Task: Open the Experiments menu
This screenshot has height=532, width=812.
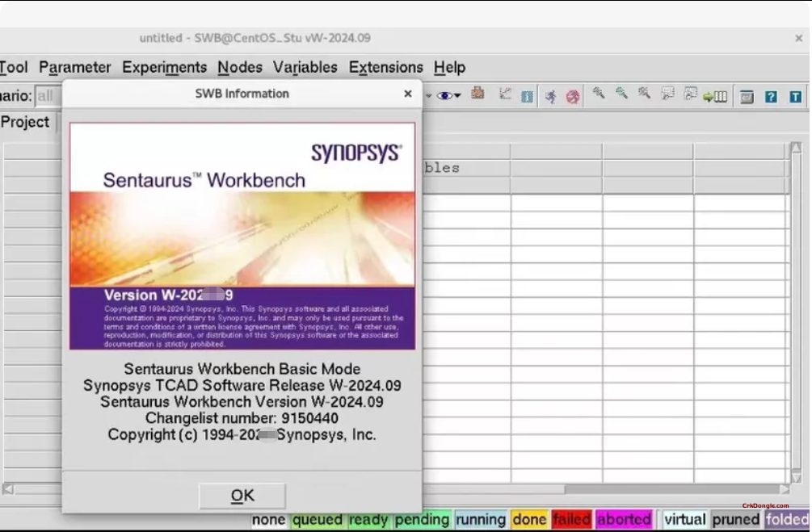Action: point(165,67)
